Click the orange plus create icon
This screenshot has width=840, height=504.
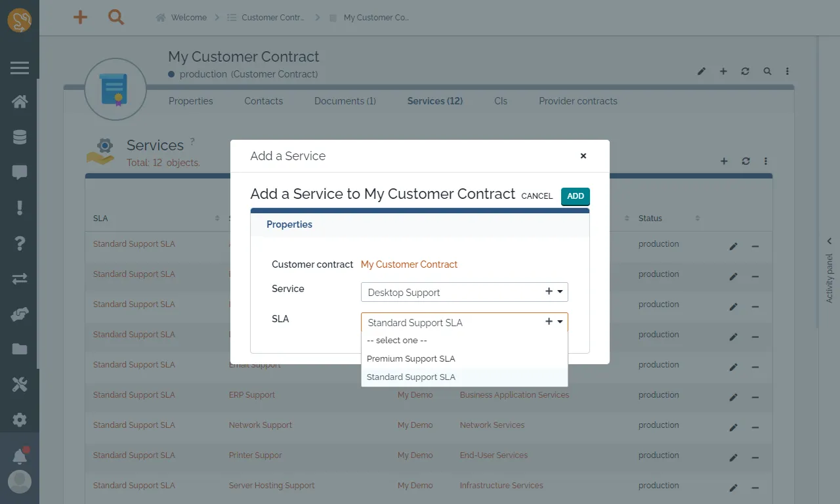pyautogui.click(x=80, y=18)
